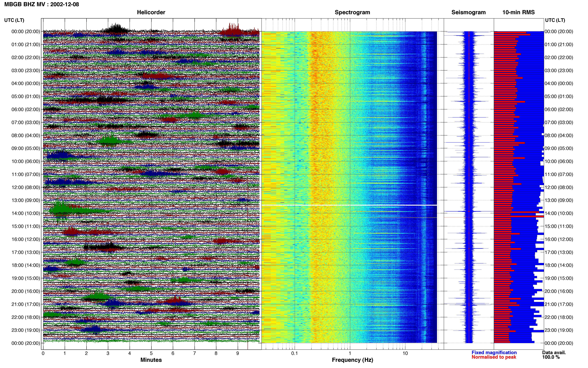Click the left '06:00 (02:00)' time label
588x368 pixels.
(26, 109)
